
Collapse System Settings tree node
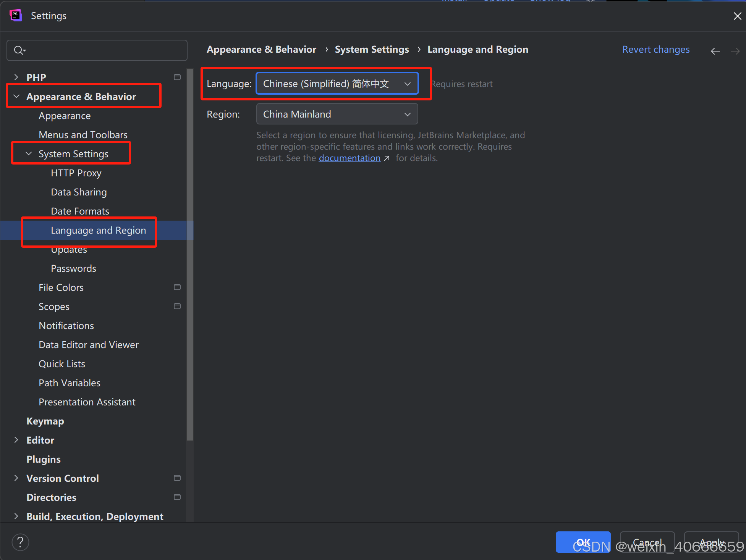coord(29,154)
